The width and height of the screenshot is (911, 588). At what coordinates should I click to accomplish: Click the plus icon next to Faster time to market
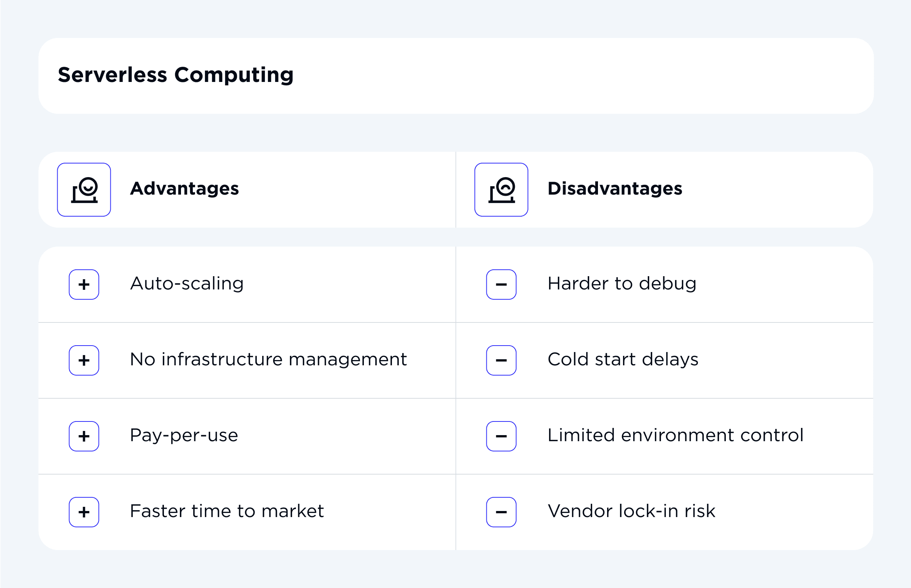coord(84,512)
